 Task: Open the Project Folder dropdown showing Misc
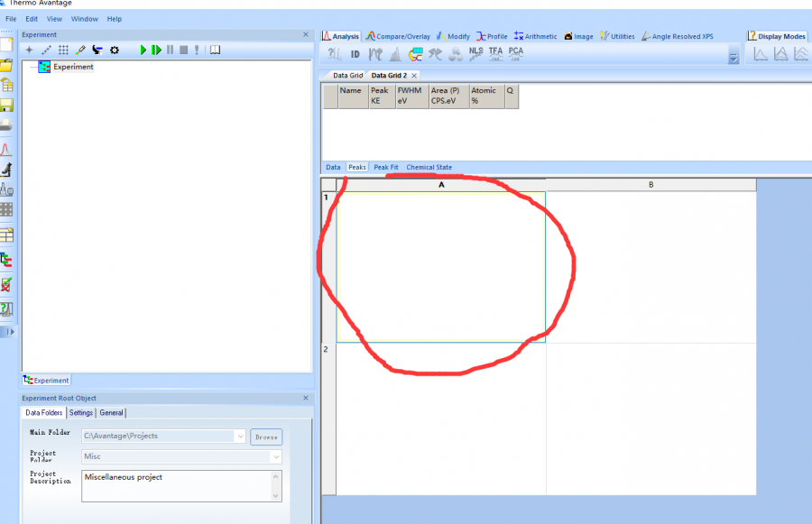click(275, 457)
